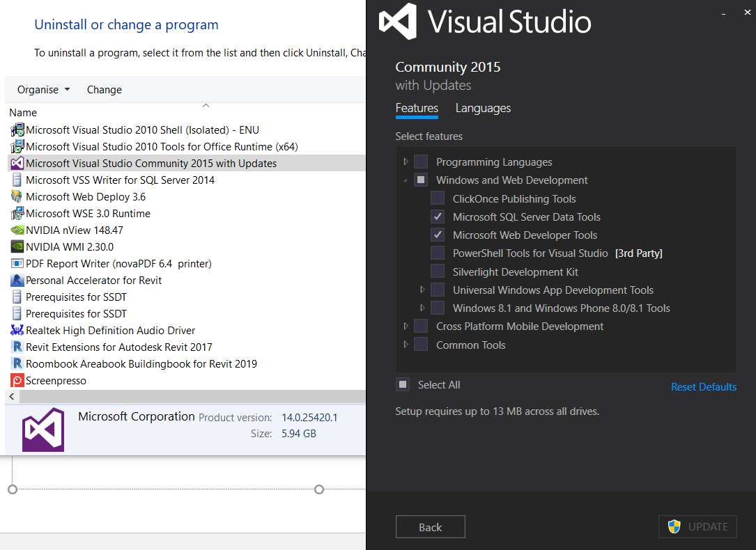Switch to the Features tab
Image resolution: width=756 pixels, height=550 pixels.
coord(417,109)
